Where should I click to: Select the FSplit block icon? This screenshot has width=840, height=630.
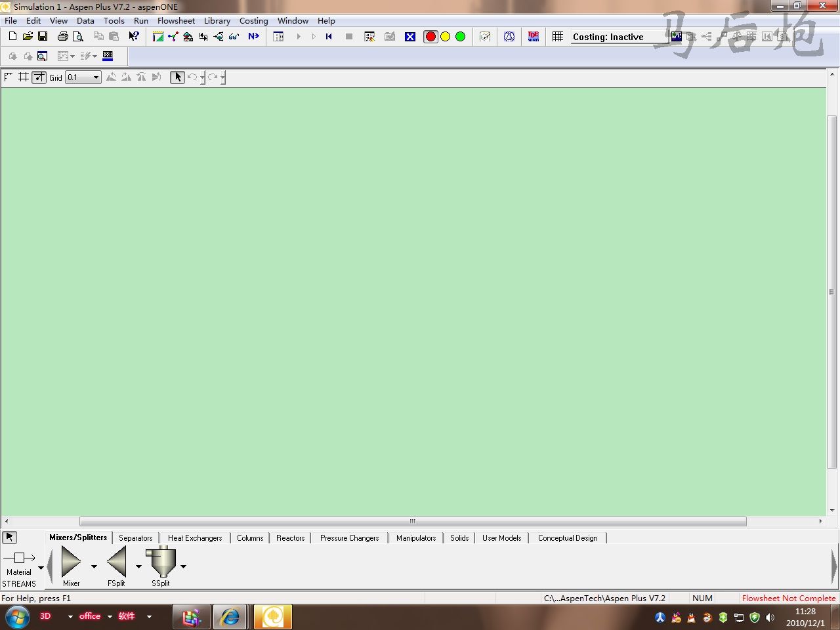(x=116, y=563)
